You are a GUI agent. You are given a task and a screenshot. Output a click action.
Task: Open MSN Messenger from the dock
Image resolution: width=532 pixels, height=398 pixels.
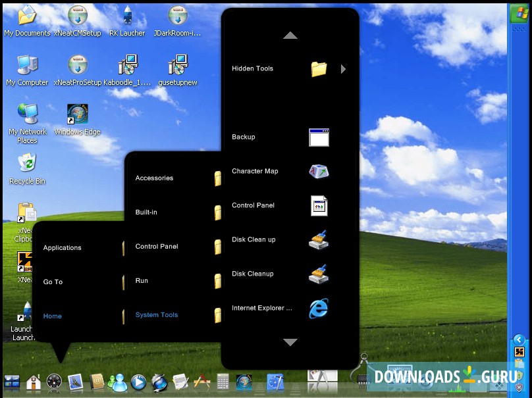pyautogui.click(x=118, y=382)
